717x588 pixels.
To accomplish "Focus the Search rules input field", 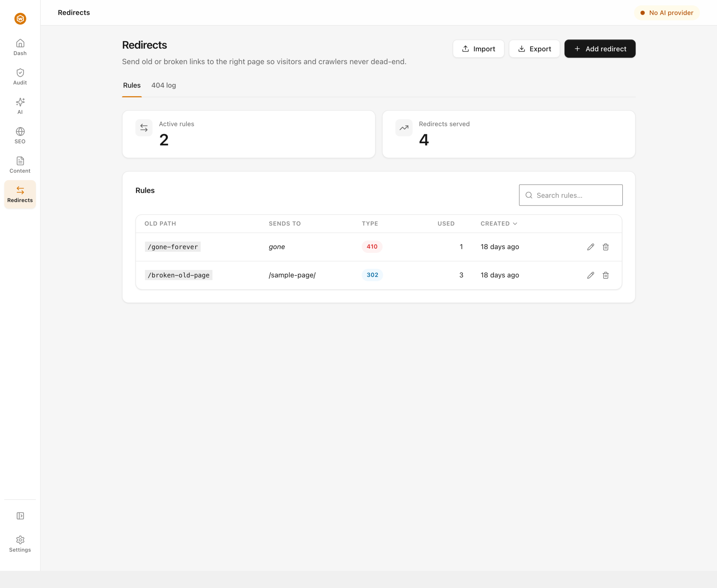I will tap(571, 195).
